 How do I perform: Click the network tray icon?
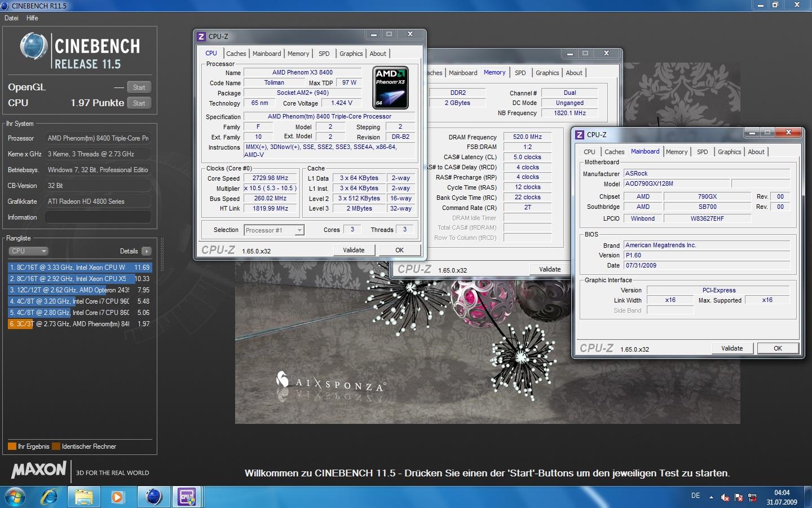(752, 497)
